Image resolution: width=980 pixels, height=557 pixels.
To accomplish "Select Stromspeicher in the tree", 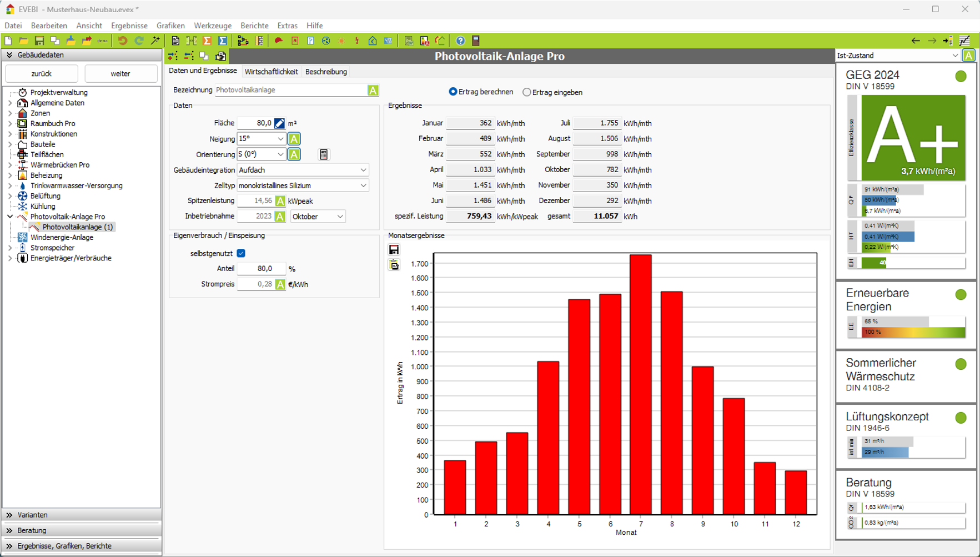I will [x=52, y=248].
